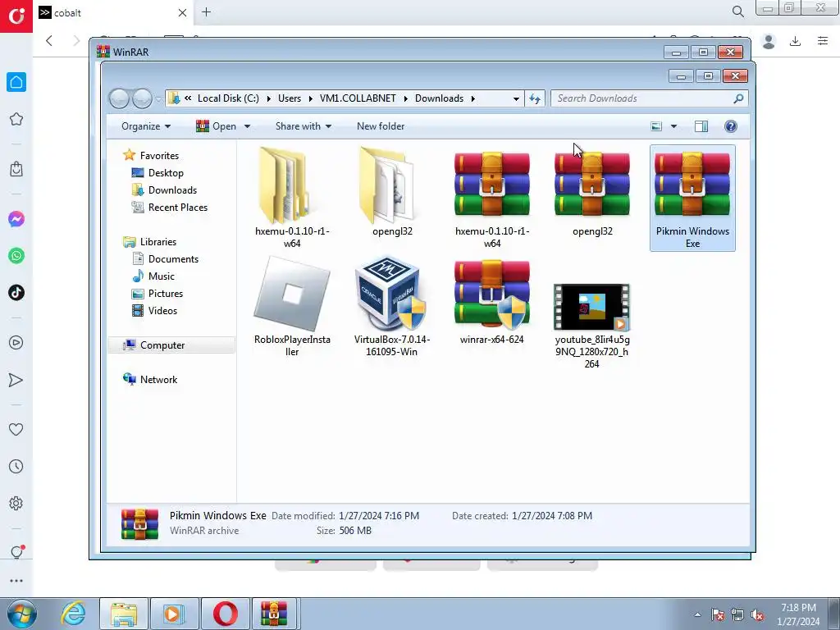
Task: Click the refresh button beside address bar
Action: (x=535, y=98)
